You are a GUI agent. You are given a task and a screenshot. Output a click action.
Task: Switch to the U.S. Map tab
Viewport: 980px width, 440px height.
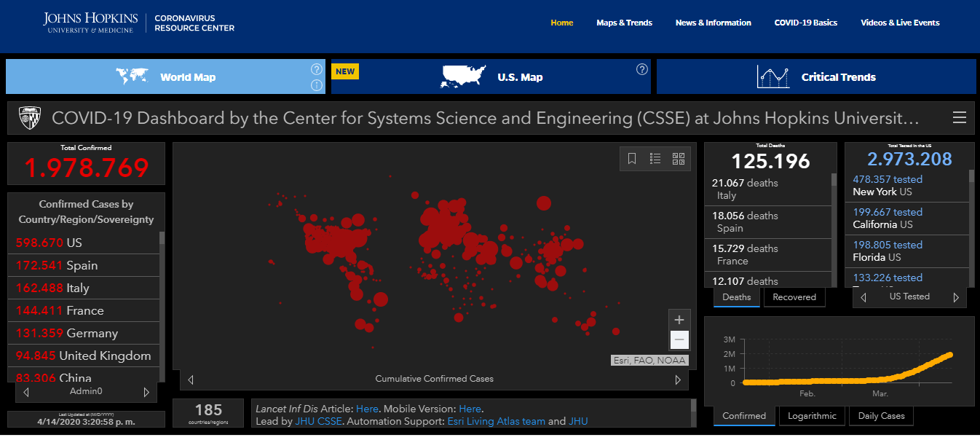click(491, 76)
